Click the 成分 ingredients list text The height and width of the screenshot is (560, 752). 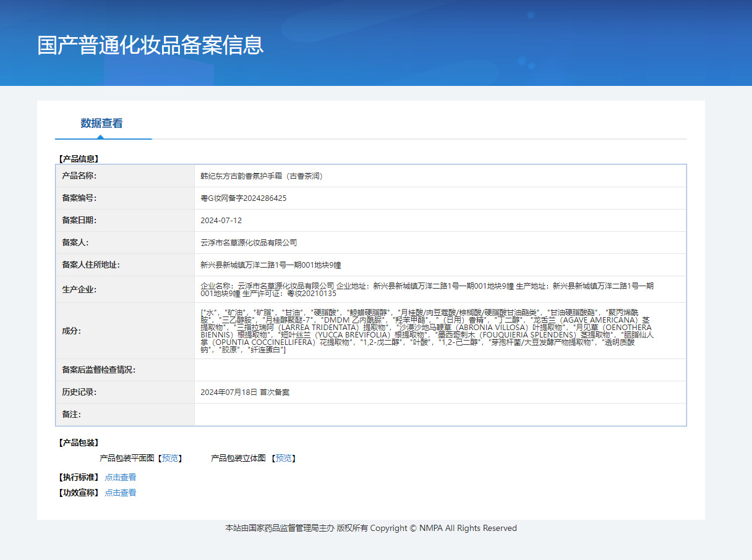[425, 331]
